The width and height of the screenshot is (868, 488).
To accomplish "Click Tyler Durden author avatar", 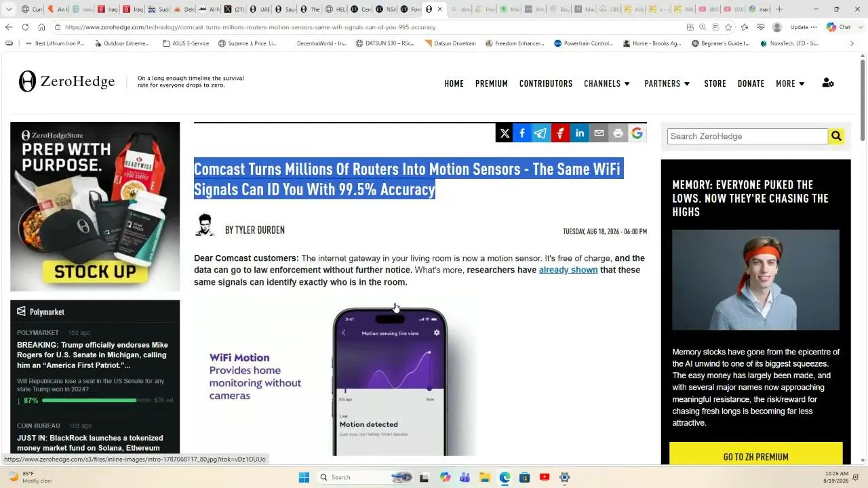I will point(205,225).
